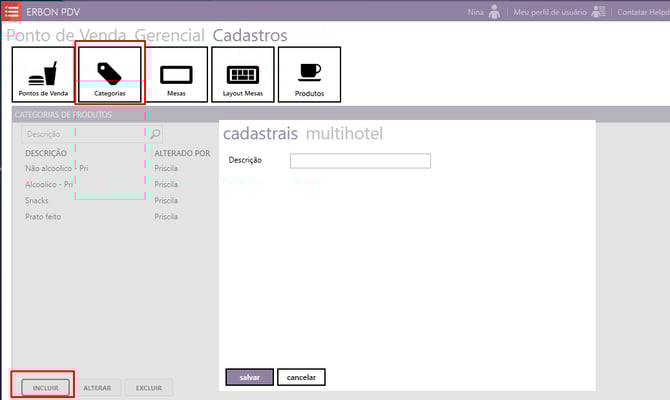Click the category search box
This screenshot has height=400, width=670.
84,133
